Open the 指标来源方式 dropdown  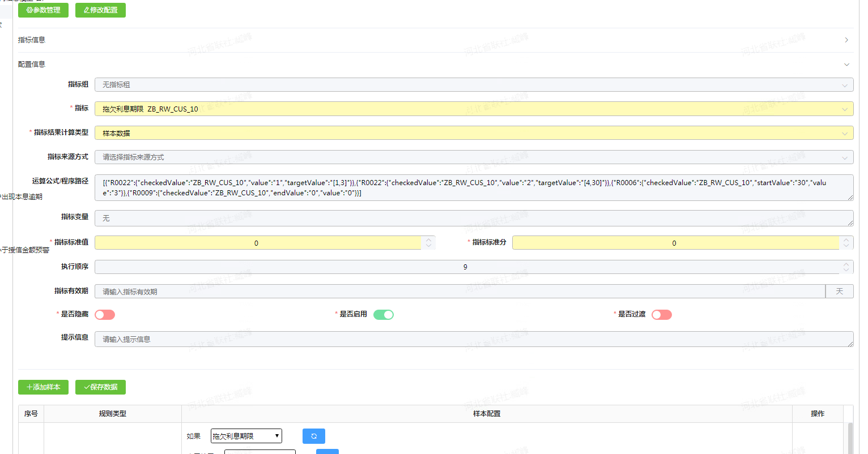click(x=474, y=157)
